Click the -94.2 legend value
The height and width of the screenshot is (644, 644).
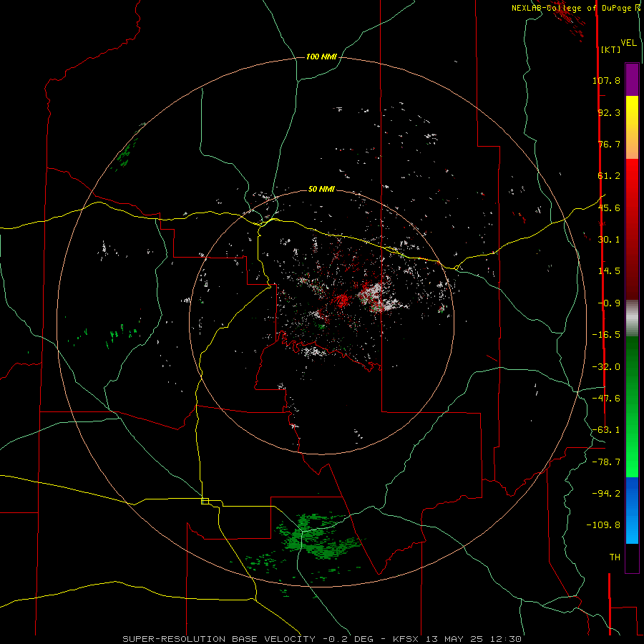coord(606,494)
